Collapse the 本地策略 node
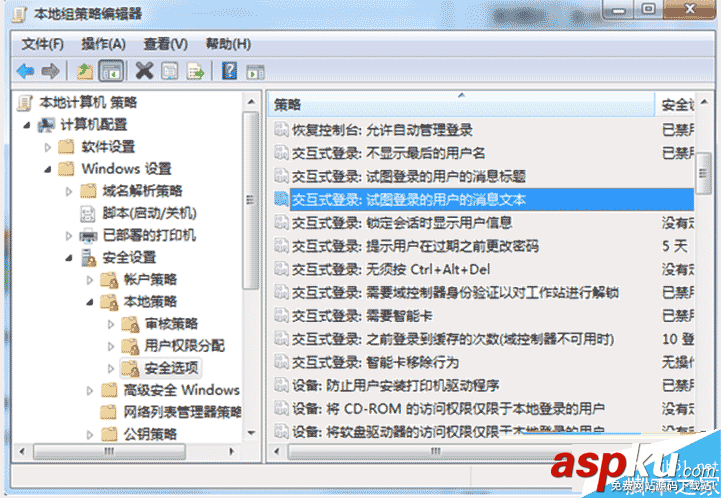The width and height of the screenshot is (721, 498). pos(90,302)
